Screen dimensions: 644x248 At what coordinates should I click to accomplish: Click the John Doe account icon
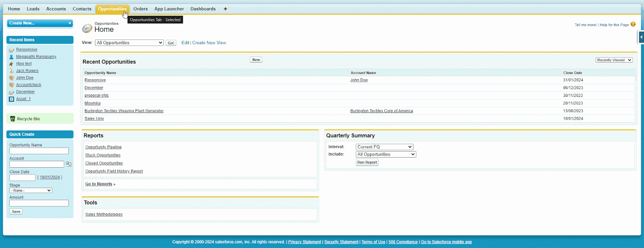(11, 78)
